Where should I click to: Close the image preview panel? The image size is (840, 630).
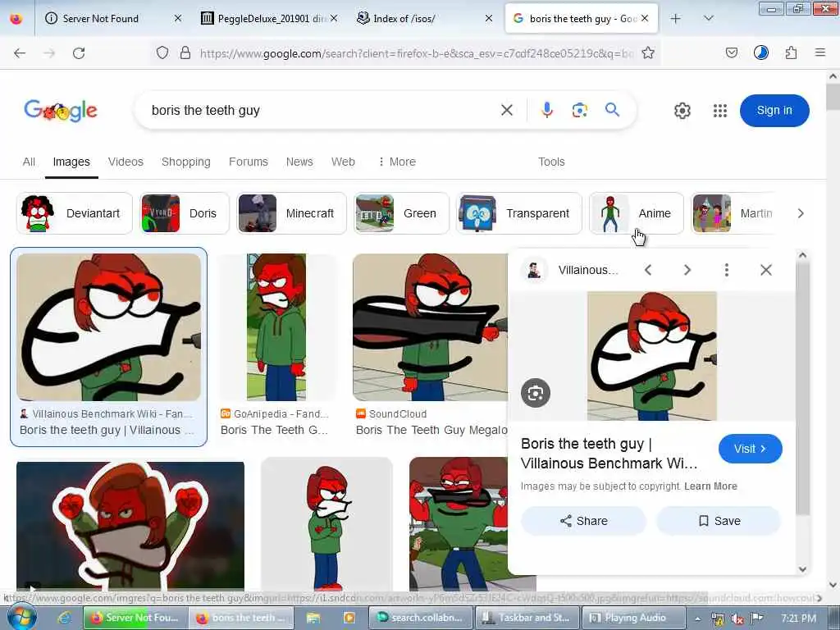click(766, 270)
